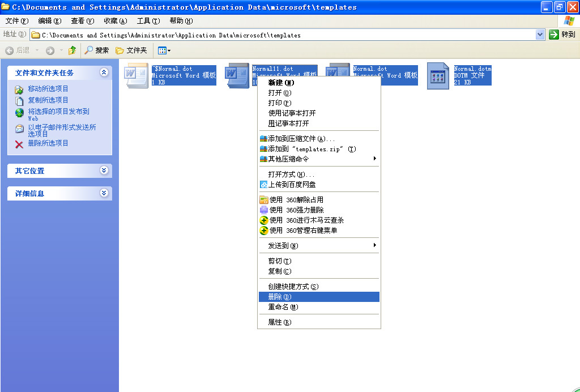Screen dimensions: 580x392
Task: Click the red X delete task icon
Action: point(19,144)
